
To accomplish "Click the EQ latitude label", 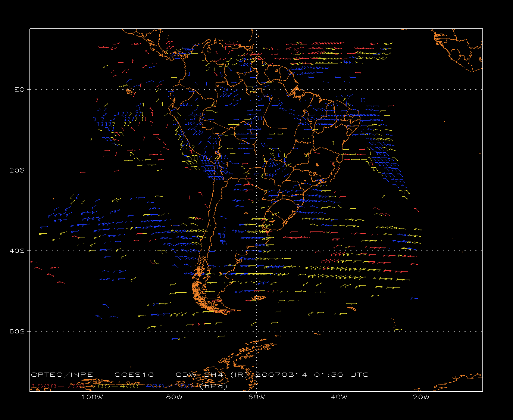I will (19, 90).
